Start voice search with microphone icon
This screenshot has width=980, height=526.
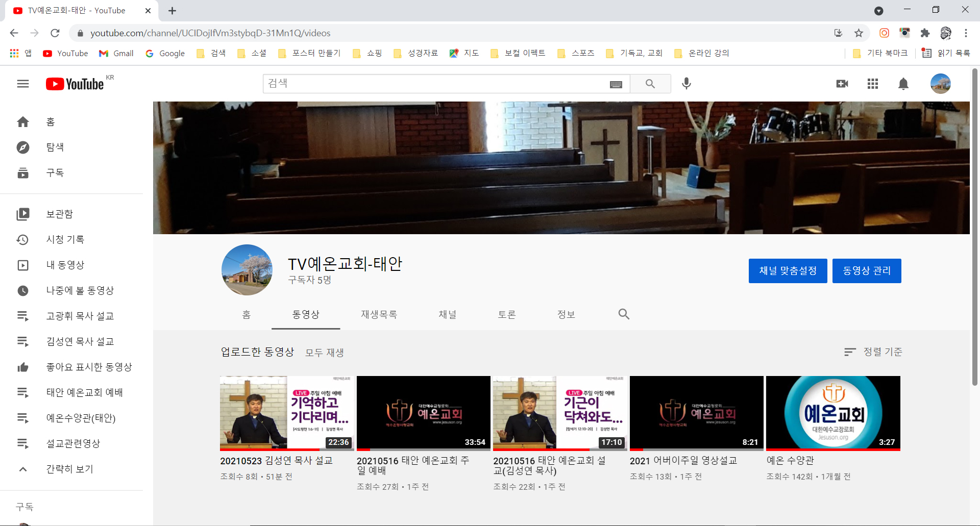pos(687,84)
